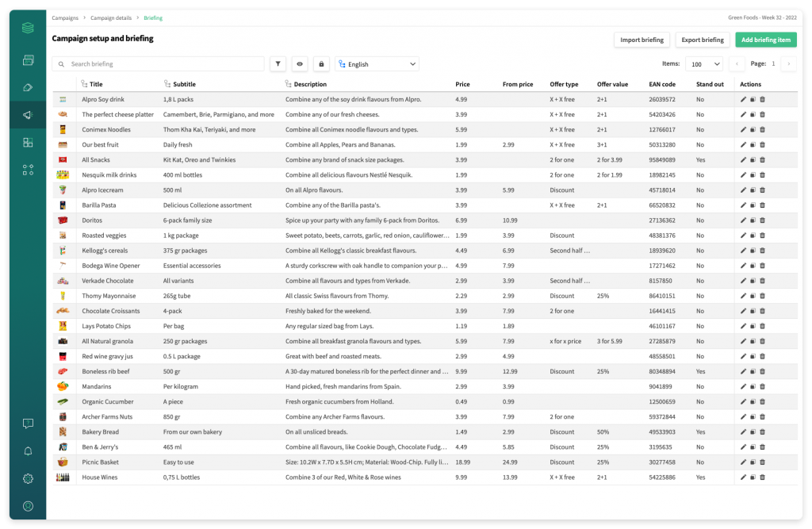
Task: Go to Campaigns breadcrumb
Action: 65,17
